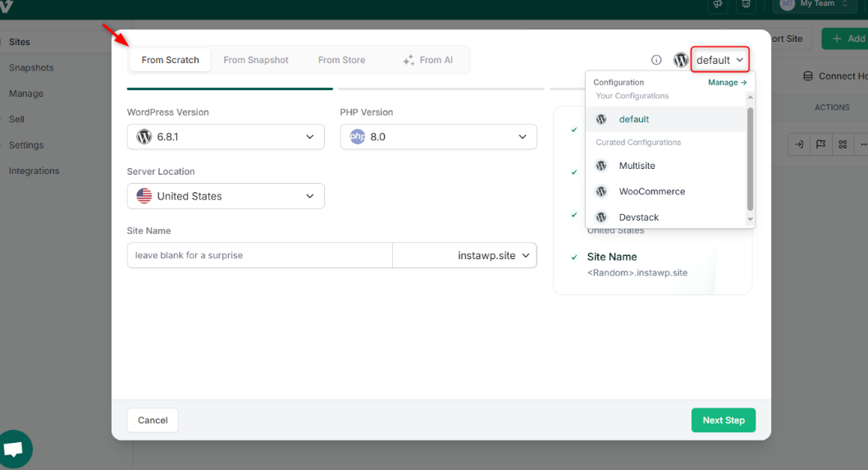Open My Team switcher in header

point(815,4)
